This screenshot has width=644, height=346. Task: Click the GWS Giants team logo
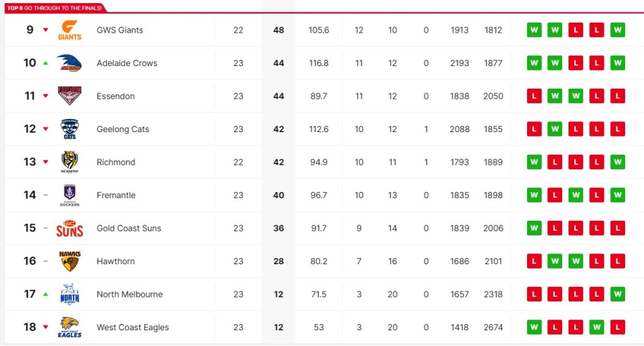point(70,30)
